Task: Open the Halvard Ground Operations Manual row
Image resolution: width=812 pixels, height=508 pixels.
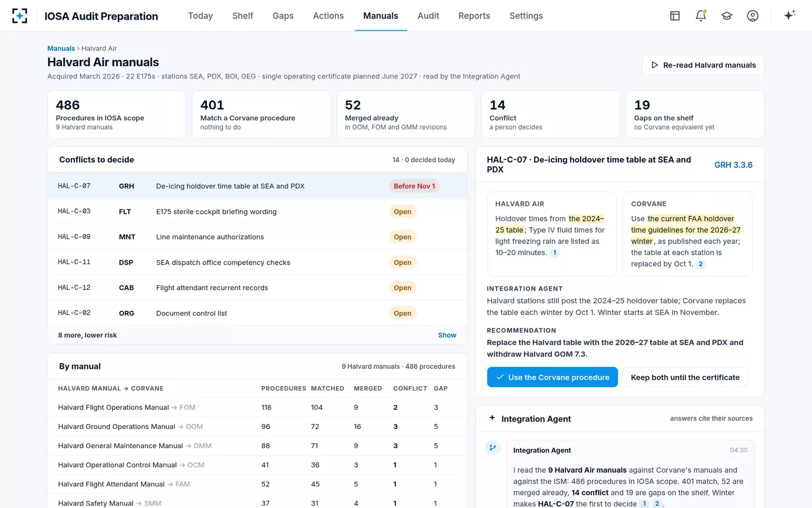Action: (x=257, y=427)
